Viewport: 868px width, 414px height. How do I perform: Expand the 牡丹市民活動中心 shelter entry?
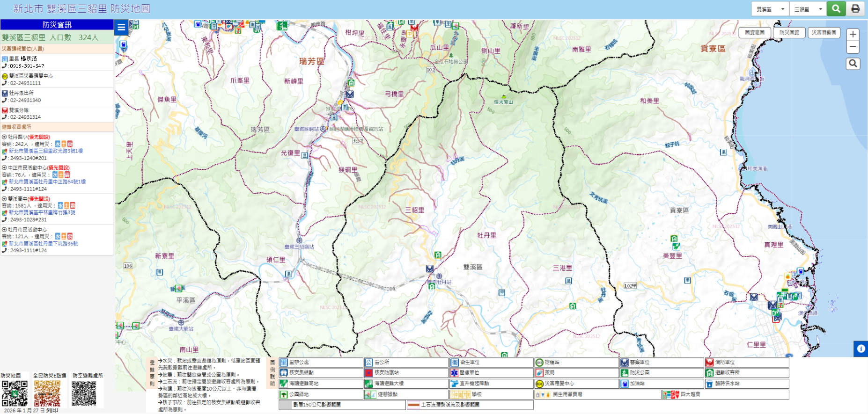coord(4,230)
